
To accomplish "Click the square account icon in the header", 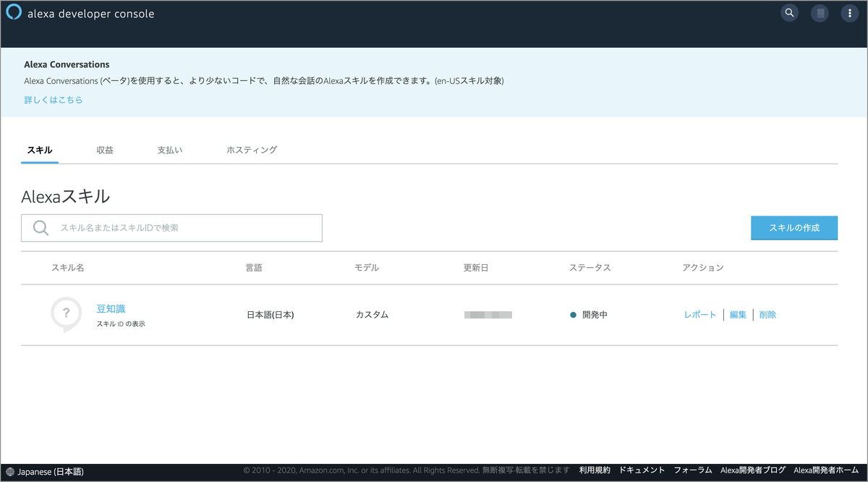I will tap(820, 13).
